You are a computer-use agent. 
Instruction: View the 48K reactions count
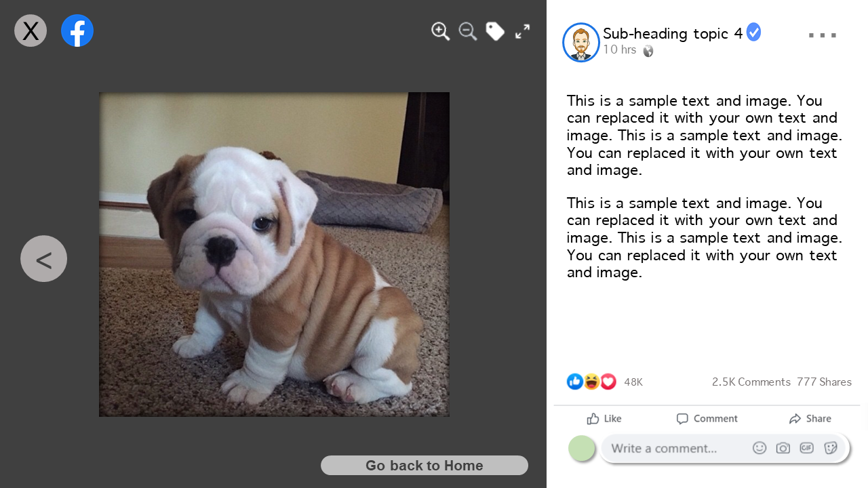(x=633, y=382)
